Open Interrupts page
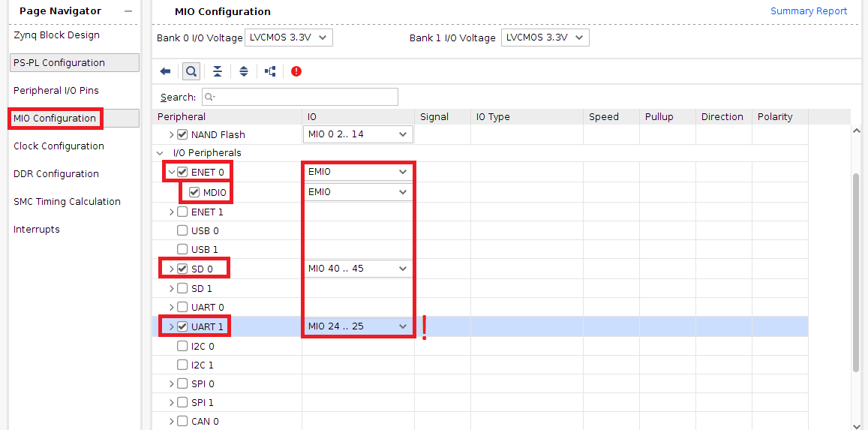This screenshot has height=430, width=868. coord(37,229)
